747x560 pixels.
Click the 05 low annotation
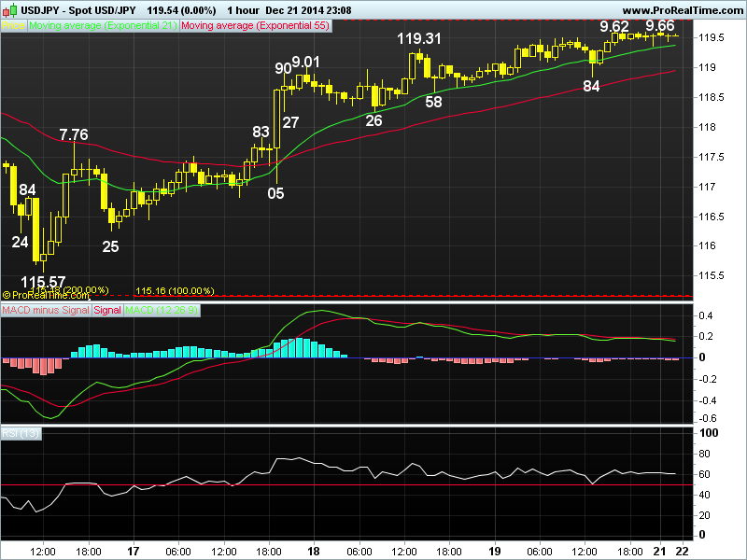pyautogui.click(x=275, y=193)
